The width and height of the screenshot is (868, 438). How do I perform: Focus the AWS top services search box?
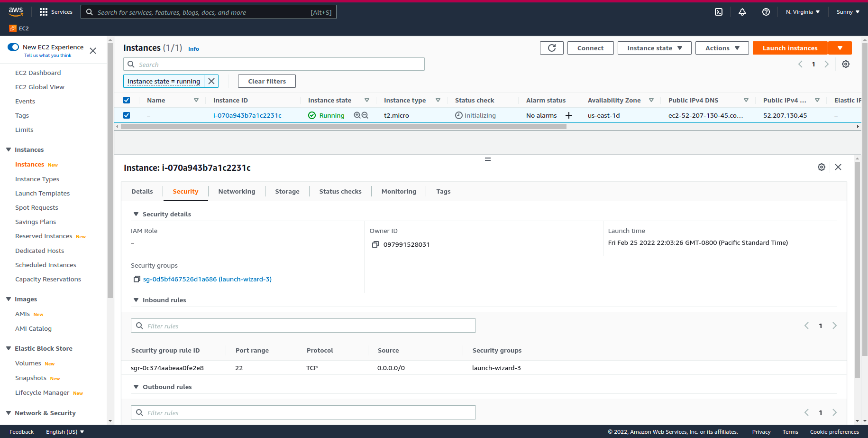coord(209,12)
